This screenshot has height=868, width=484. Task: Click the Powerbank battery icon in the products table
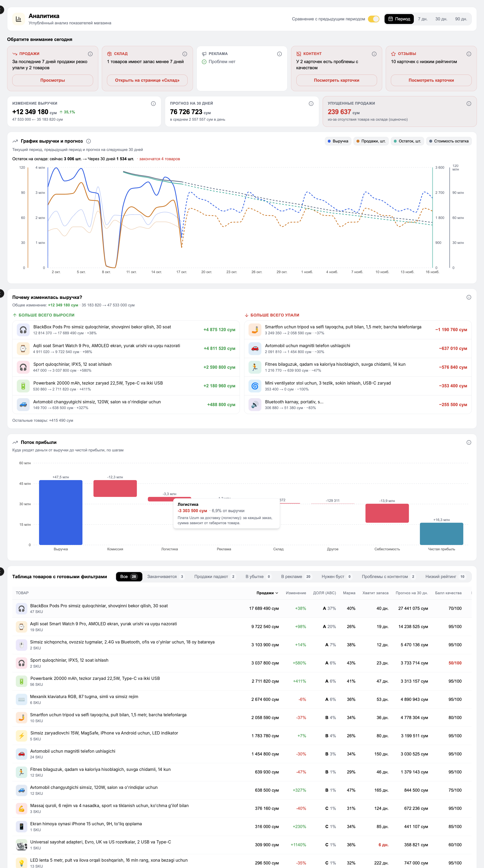22,681
